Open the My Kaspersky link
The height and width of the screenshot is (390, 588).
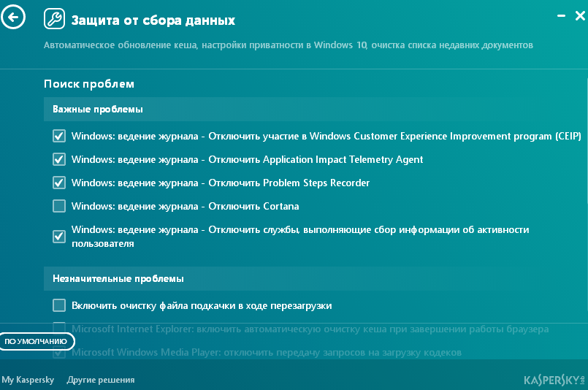click(28, 380)
